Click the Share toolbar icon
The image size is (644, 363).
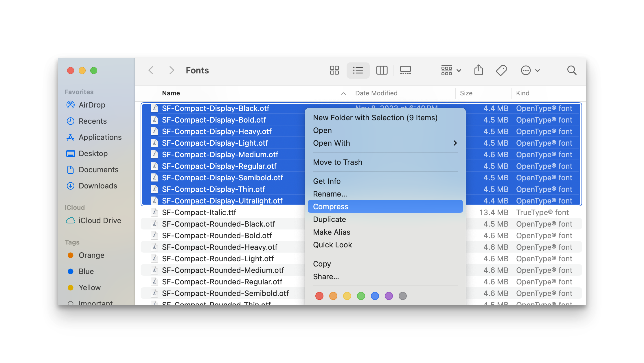point(479,70)
